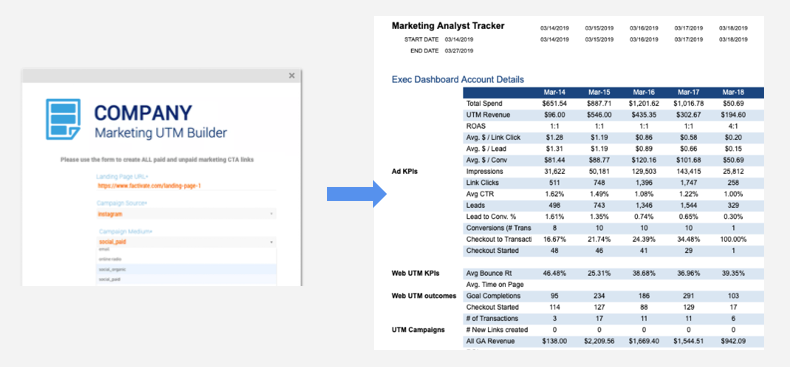Click the Impressions row label
The image size is (790, 367).
(x=484, y=171)
